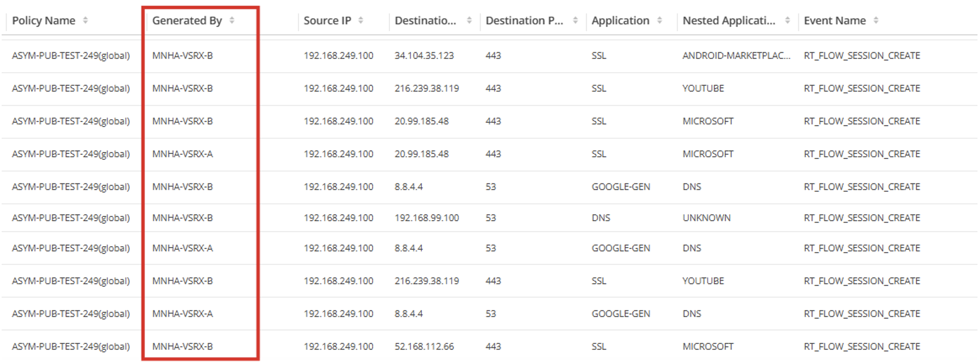
Task: Select destination IP 34.104.35.123
Action: point(424,56)
